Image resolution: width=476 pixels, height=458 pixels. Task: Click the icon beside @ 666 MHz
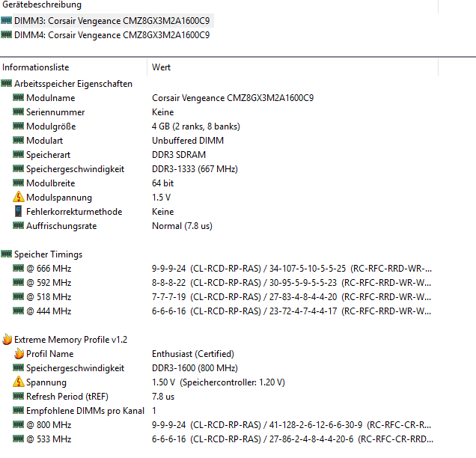coord(18,269)
